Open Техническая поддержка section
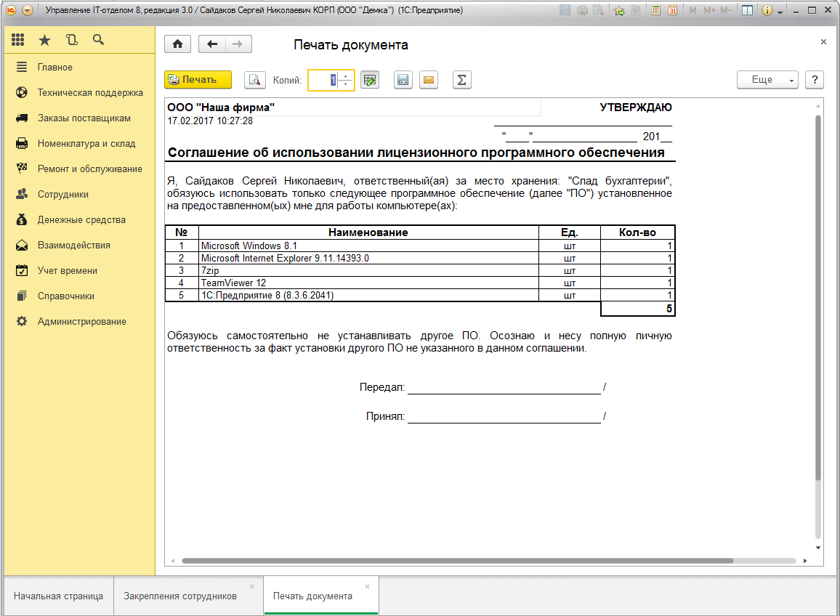 pos(90,93)
